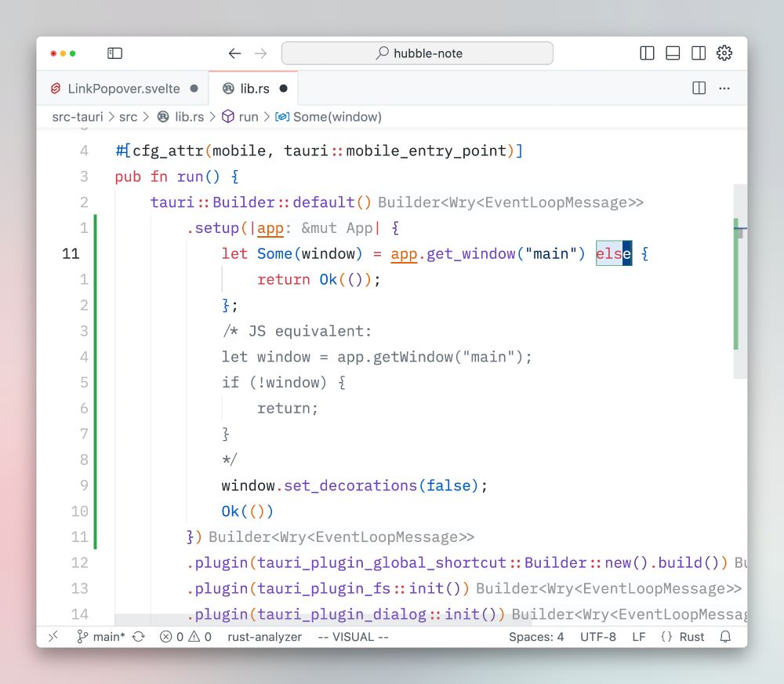This screenshot has height=684, width=784.
Task: Open run function breadcrumb
Action: tap(241, 117)
